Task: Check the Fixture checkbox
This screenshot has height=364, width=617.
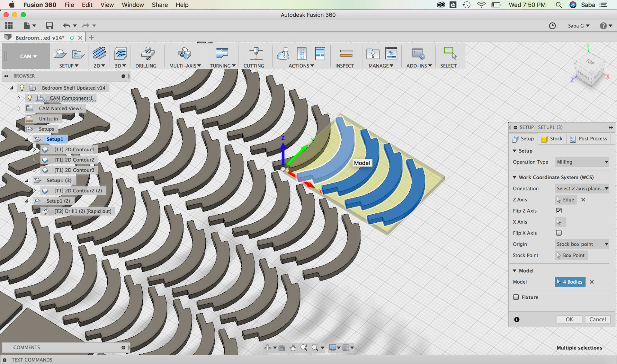Action: 516,297
